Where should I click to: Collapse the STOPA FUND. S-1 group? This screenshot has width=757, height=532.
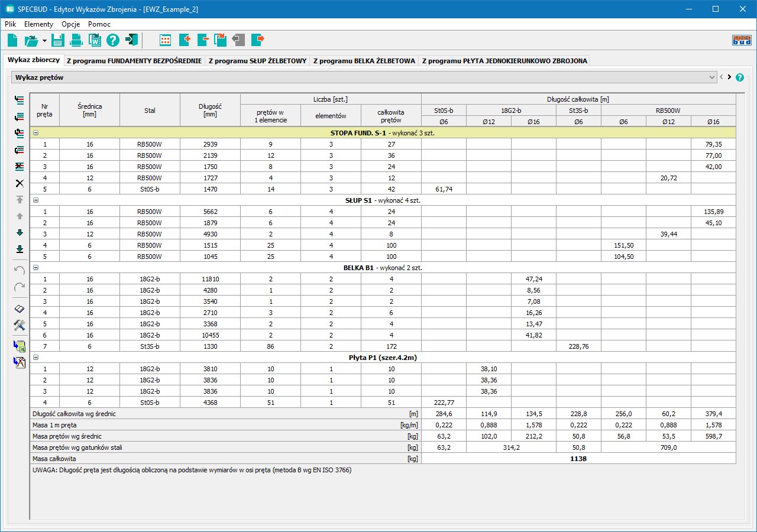click(x=36, y=133)
